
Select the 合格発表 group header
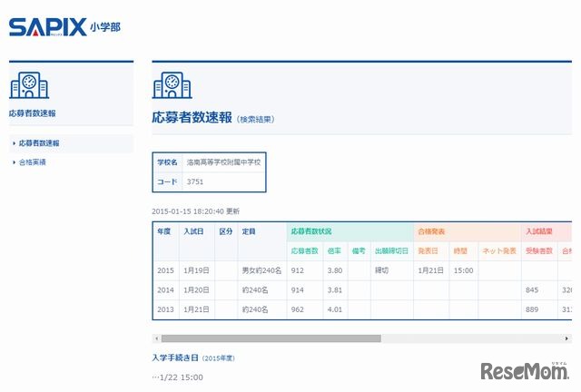(432, 232)
